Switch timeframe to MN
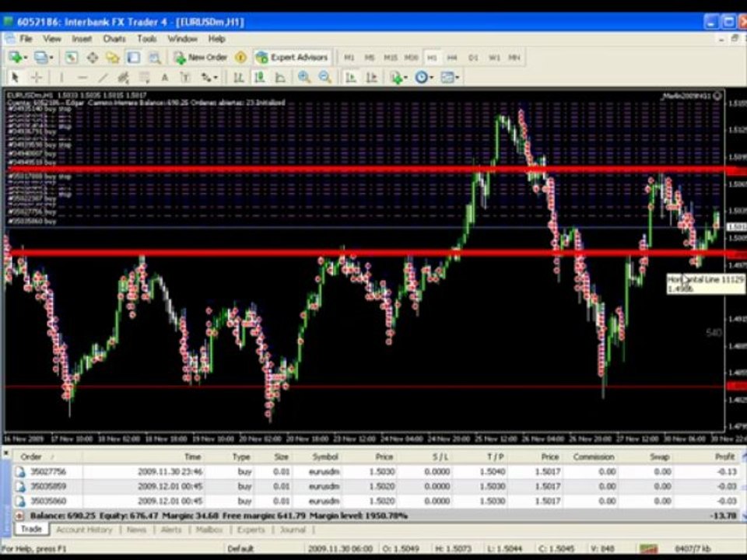The height and width of the screenshot is (560, 747). pos(514,58)
